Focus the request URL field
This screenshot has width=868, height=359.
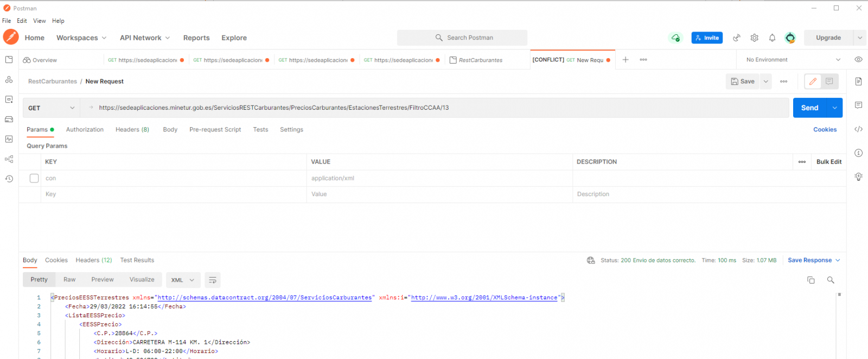click(434, 108)
